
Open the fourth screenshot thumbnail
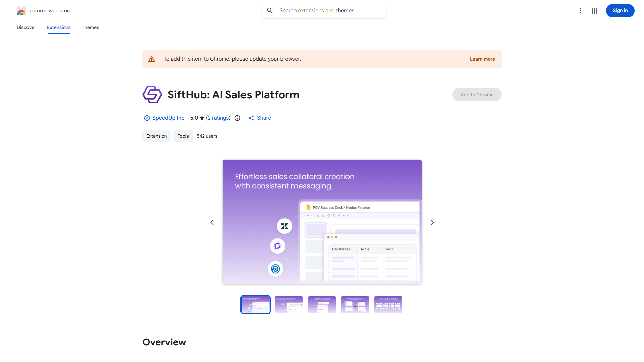[355, 304]
